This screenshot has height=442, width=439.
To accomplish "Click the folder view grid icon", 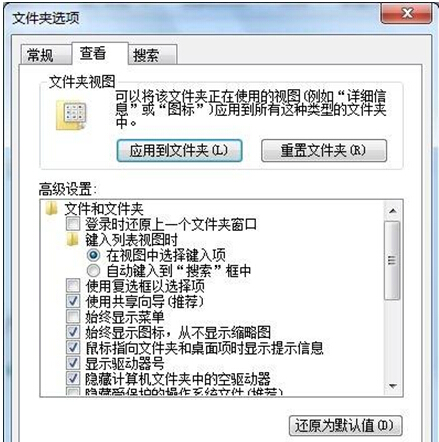I will tap(72, 115).
